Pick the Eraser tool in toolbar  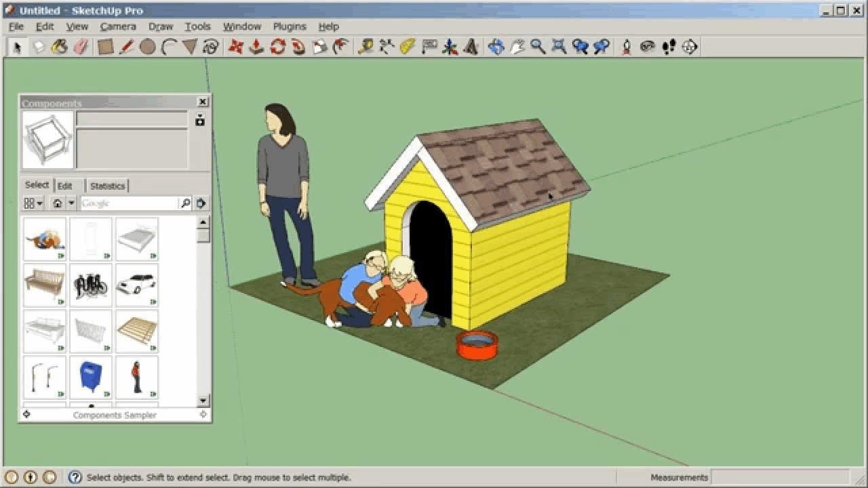(x=81, y=47)
